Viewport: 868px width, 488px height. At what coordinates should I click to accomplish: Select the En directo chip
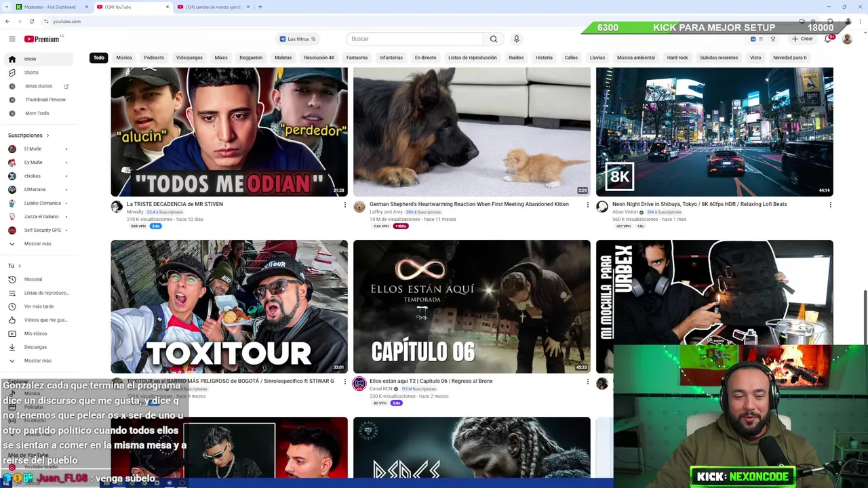(x=425, y=58)
